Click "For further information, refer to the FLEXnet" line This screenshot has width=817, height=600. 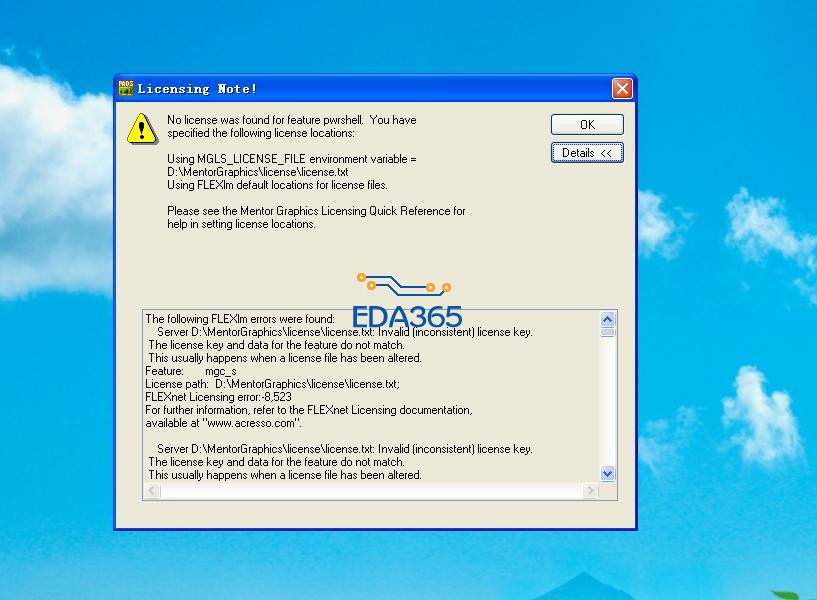click(x=309, y=410)
